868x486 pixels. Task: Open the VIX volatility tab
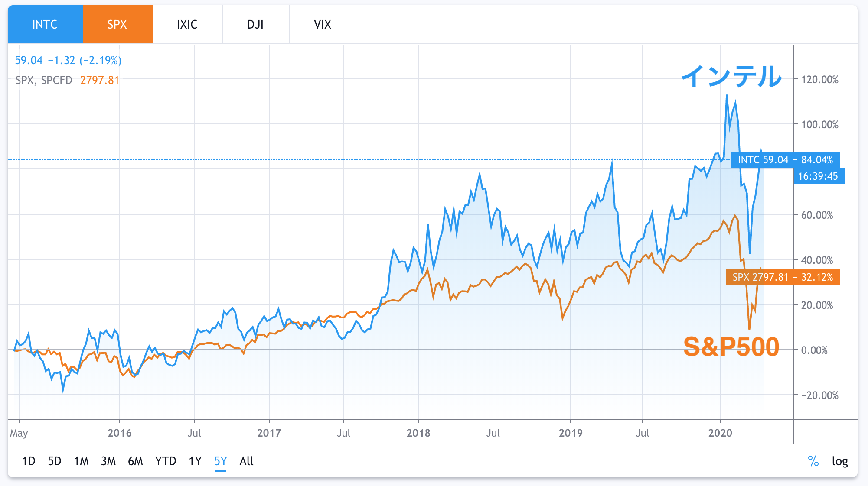click(x=322, y=24)
